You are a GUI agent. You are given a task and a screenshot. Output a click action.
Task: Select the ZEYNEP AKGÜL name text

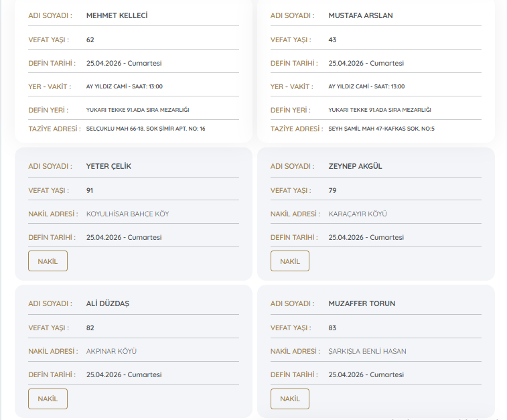[x=355, y=166]
